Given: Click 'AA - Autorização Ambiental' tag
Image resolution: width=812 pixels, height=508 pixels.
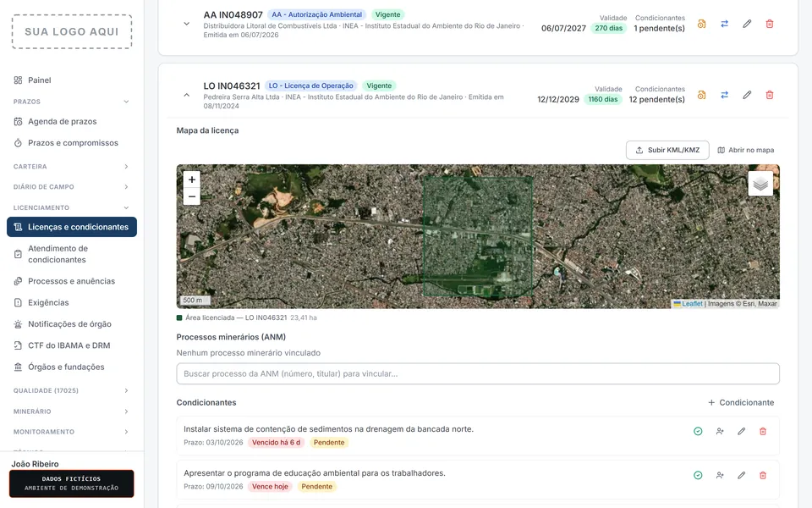Looking at the screenshot, I should tap(317, 14).
